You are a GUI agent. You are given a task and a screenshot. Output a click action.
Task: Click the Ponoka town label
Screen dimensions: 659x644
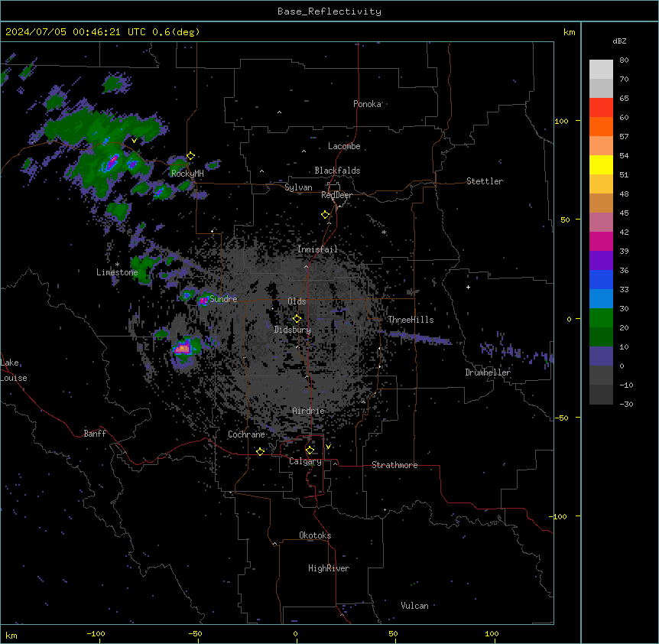[x=367, y=104]
